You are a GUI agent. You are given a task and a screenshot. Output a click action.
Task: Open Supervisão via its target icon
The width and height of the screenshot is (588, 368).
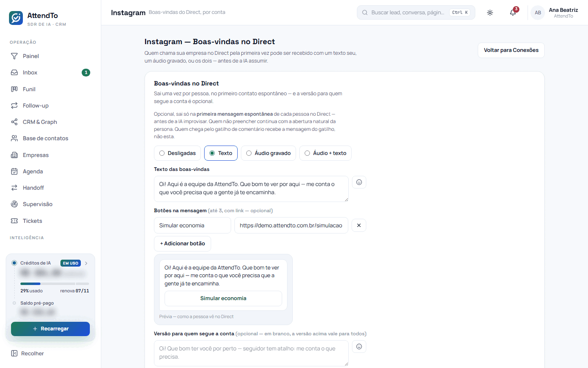click(x=14, y=204)
